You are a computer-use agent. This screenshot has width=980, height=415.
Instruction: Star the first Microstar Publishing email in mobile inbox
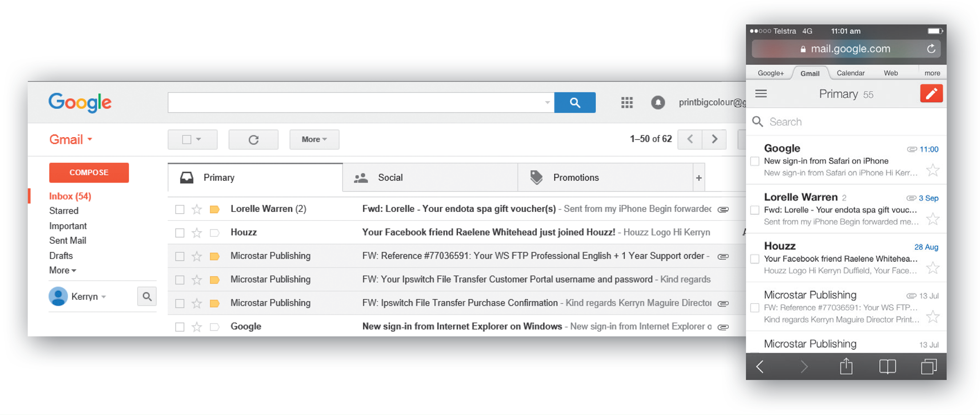pos(933,317)
